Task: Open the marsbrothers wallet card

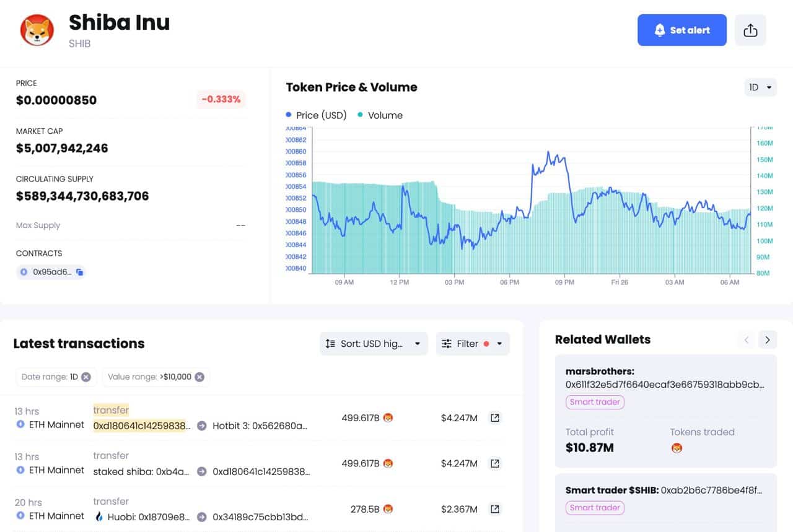Action: 665,378
